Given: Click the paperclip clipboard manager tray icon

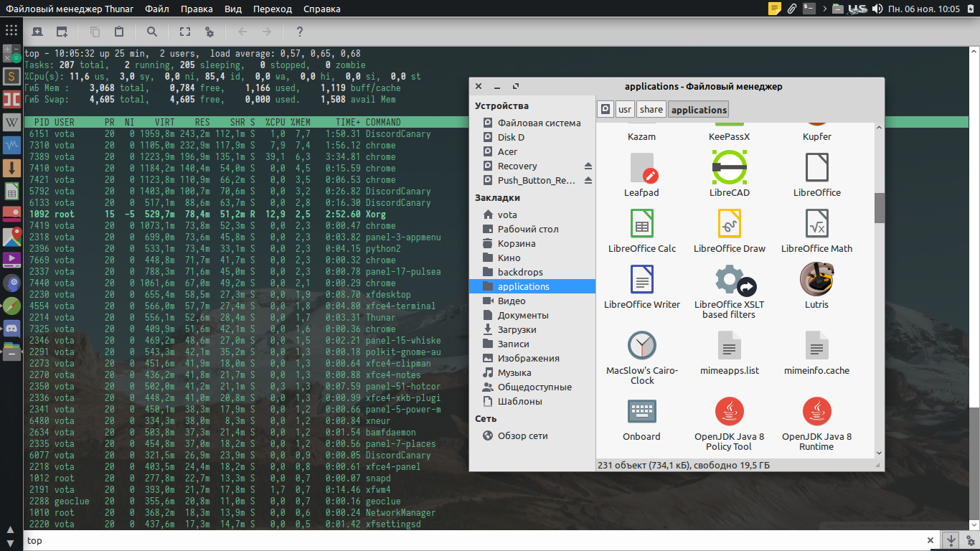Looking at the screenshot, I should pyautogui.click(x=792, y=9).
